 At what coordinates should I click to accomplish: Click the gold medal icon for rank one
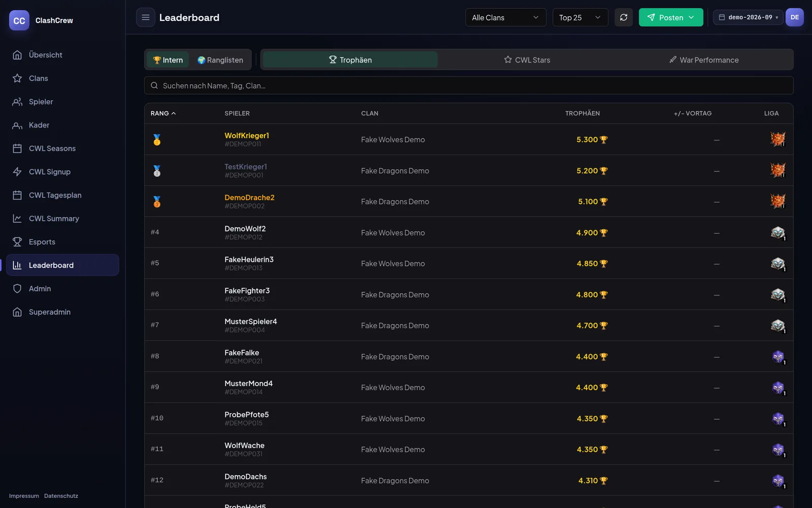point(157,140)
